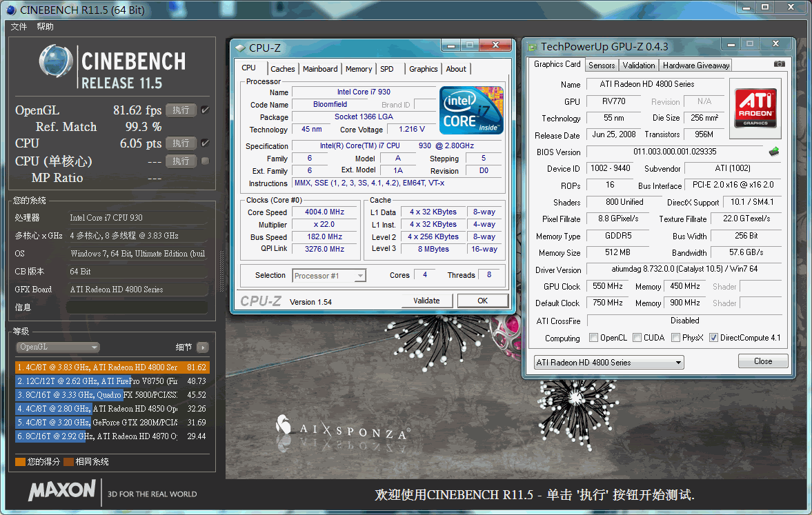The height and width of the screenshot is (515, 812).
Task: Enable the OpenCL checkbox in GPU-Z
Action: click(x=593, y=338)
